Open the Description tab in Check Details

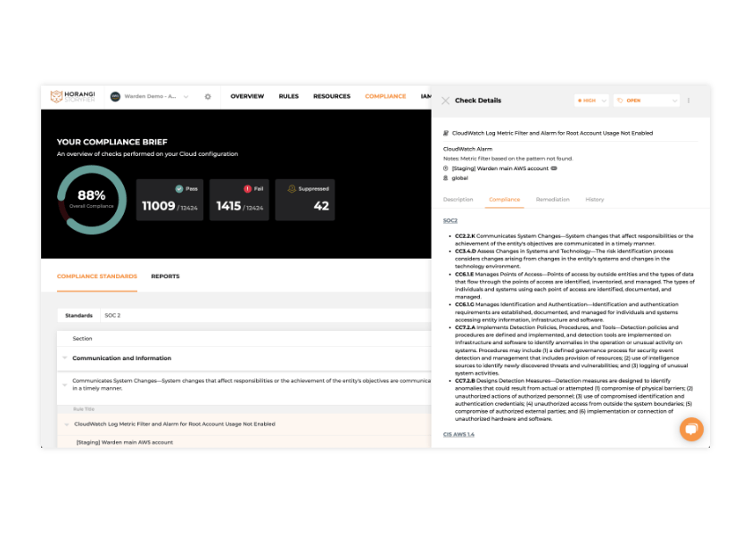click(458, 200)
